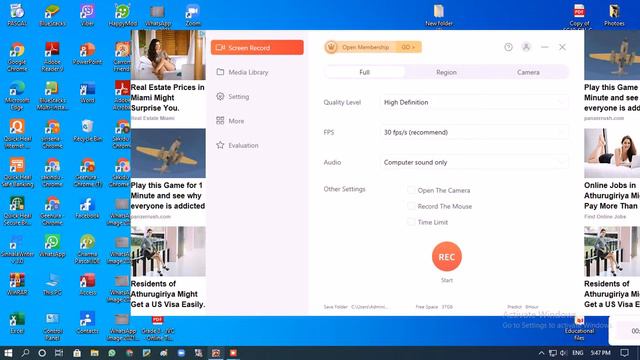
Task: Open left ad Play this Game for 1 Minute
Action: 168,196
